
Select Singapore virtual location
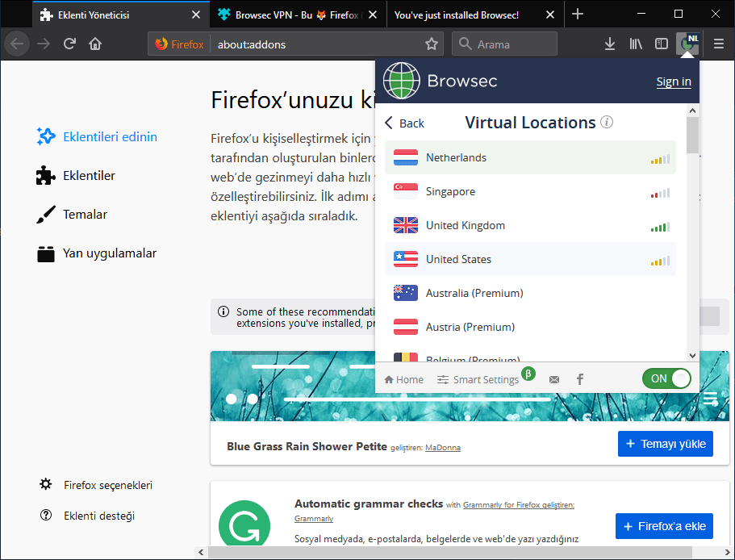point(530,191)
